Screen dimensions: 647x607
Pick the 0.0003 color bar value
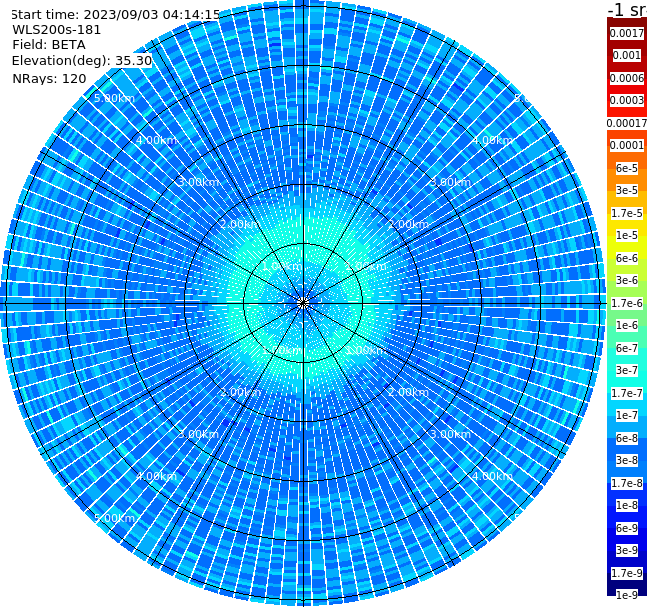[x=627, y=100]
